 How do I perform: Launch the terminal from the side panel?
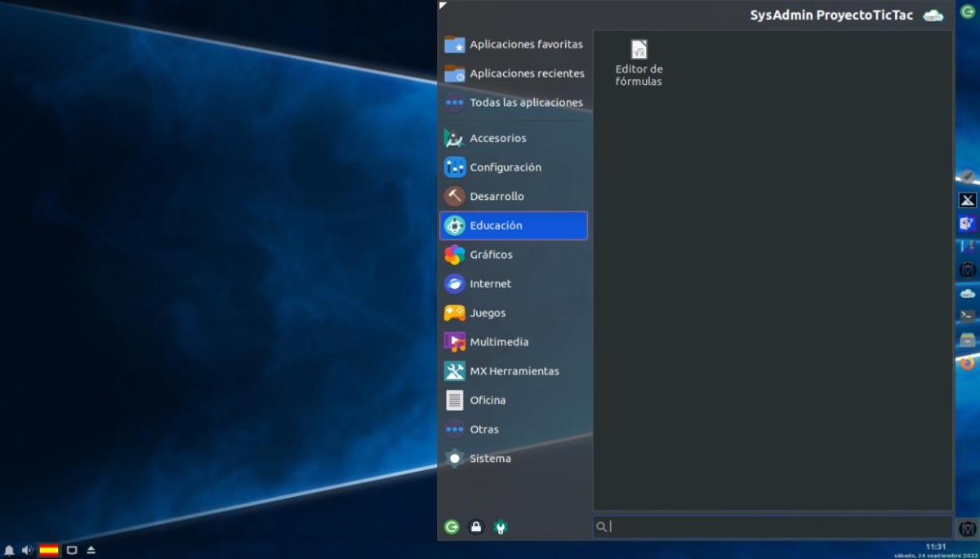967,315
